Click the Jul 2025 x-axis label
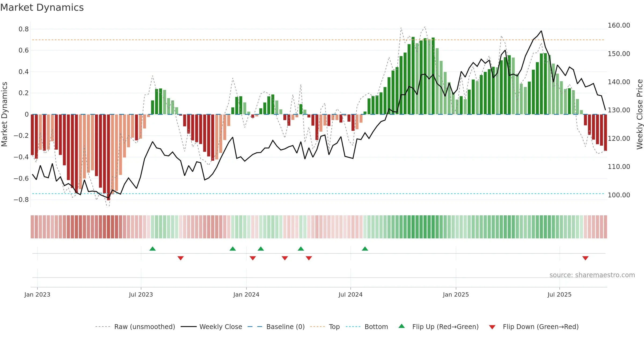This screenshot has width=644, height=362. pos(559,294)
